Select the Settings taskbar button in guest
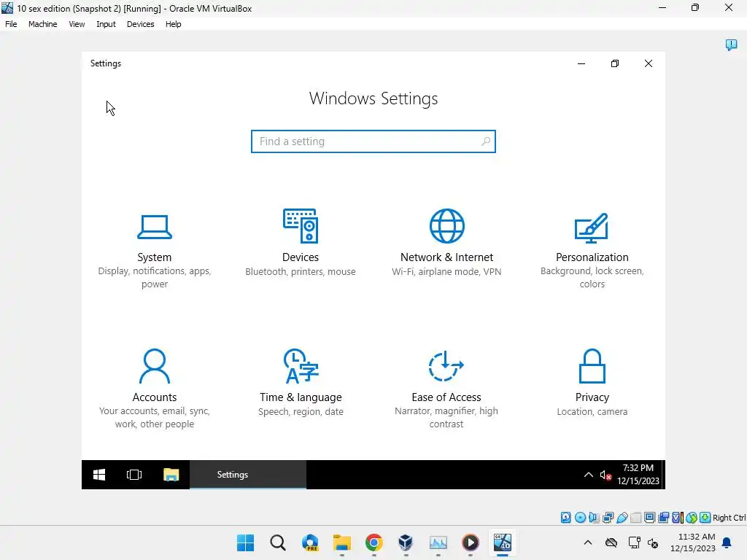The width and height of the screenshot is (747, 560). 248,475
